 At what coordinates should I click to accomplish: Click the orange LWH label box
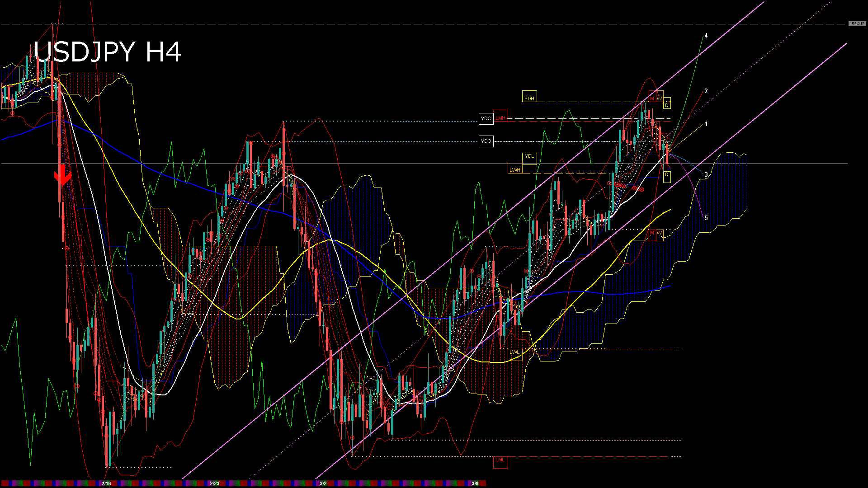point(514,169)
